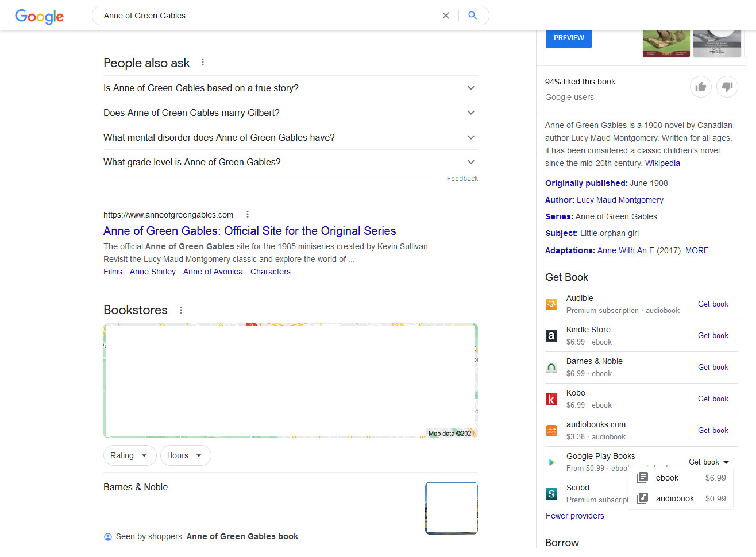
Task: Open the three-dot menu beside People also ask
Action: 203,63
